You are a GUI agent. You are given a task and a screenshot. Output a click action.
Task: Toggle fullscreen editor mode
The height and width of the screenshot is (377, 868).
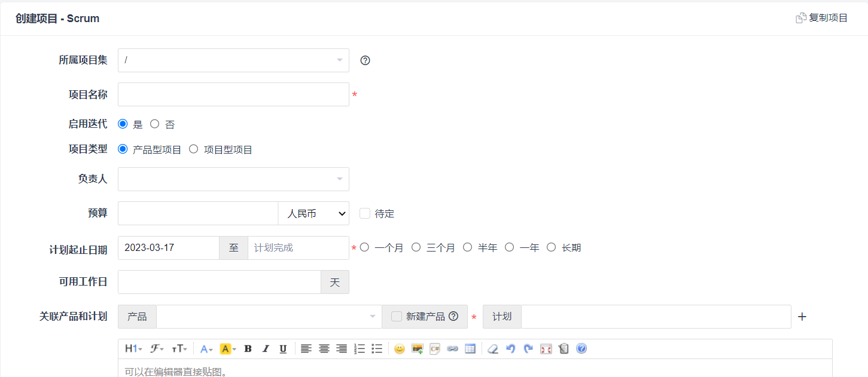tap(546, 349)
